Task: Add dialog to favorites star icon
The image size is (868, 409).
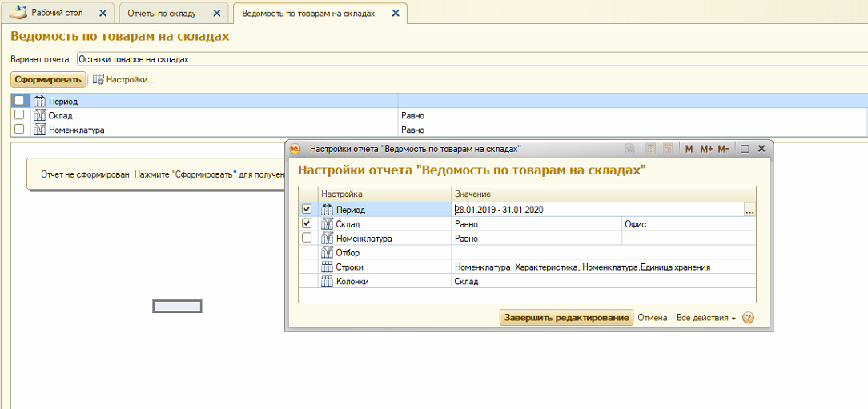Action: coord(630,149)
